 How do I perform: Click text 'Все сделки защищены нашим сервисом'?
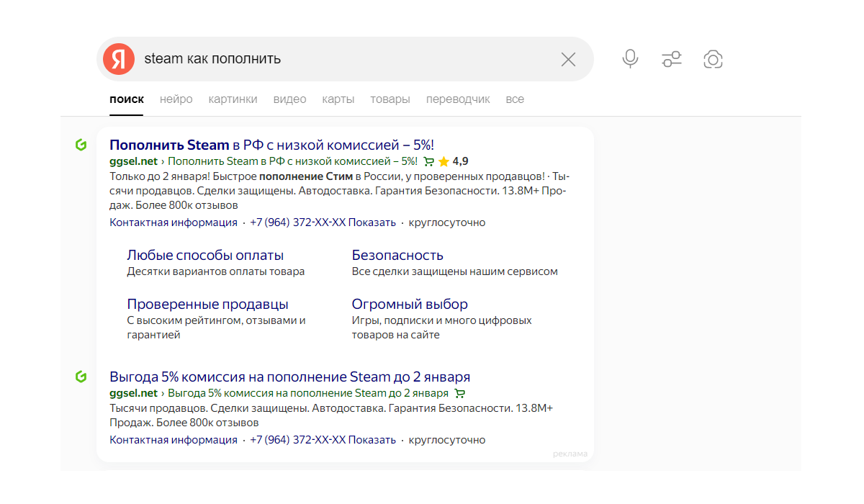454,271
